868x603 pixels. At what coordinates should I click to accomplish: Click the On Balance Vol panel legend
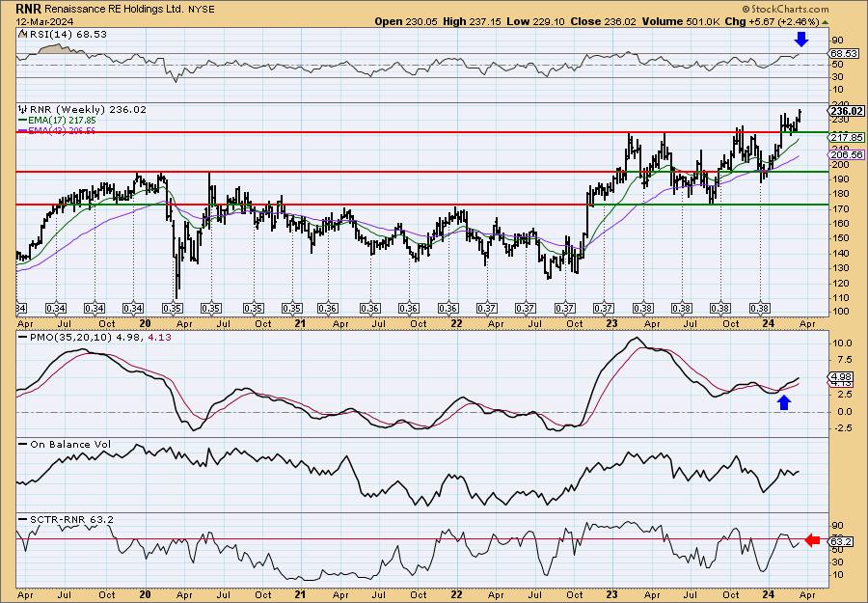pos(66,444)
